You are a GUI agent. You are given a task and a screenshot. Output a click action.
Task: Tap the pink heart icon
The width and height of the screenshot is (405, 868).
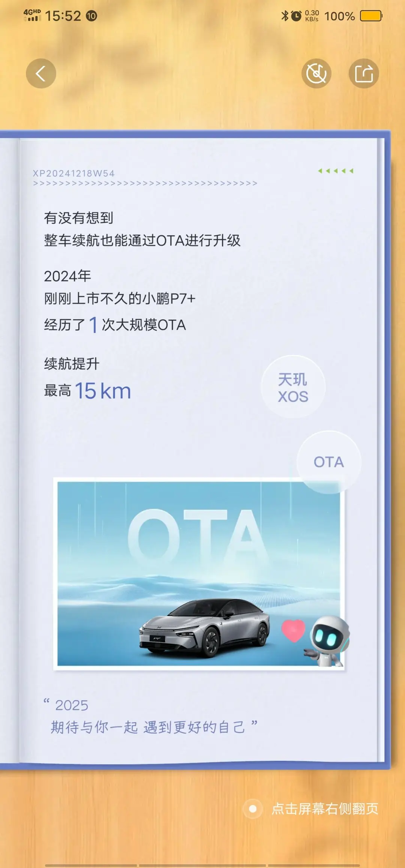(293, 630)
